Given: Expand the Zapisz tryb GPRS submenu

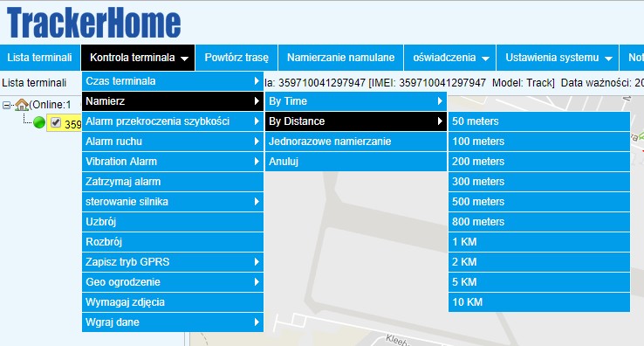Looking at the screenshot, I should tap(173, 262).
